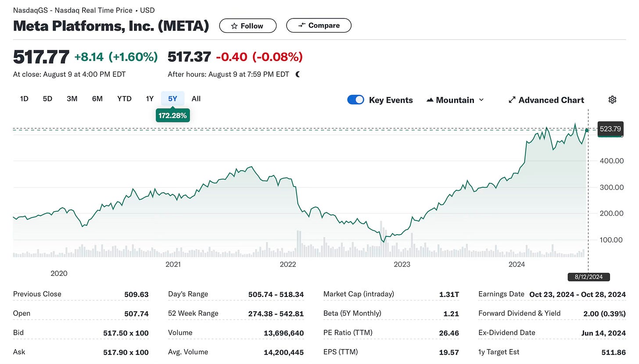Toggle the Key Events switch
Image resolution: width=639 pixels, height=364 pixels.
point(355,100)
